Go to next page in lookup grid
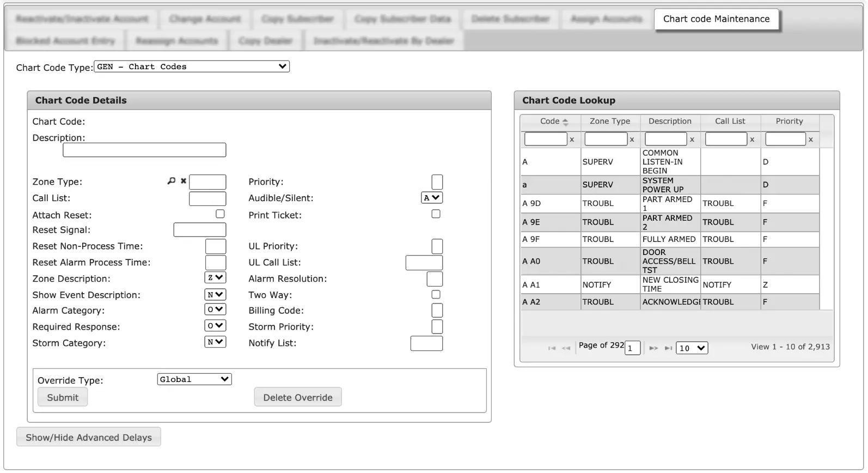 (x=653, y=348)
